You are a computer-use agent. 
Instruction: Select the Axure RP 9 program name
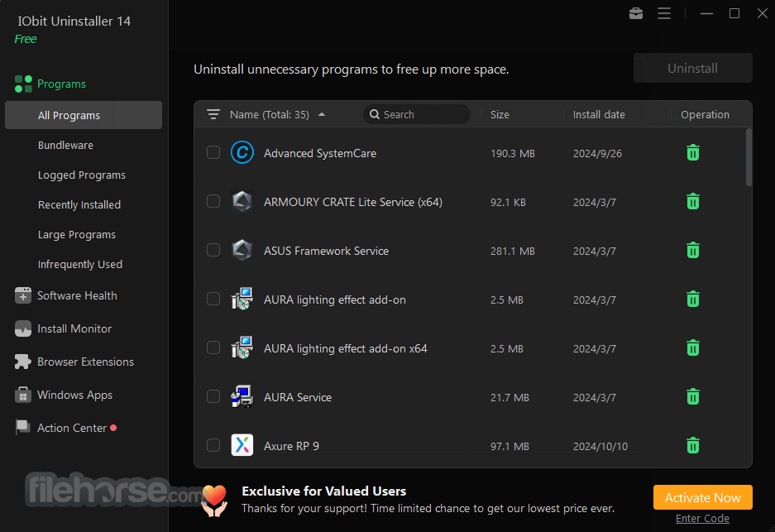coord(291,446)
